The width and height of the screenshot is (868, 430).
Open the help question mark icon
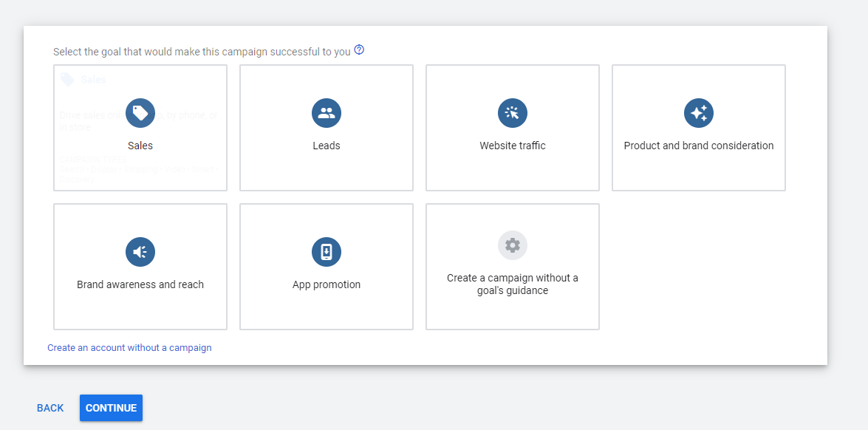coord(359,50)
